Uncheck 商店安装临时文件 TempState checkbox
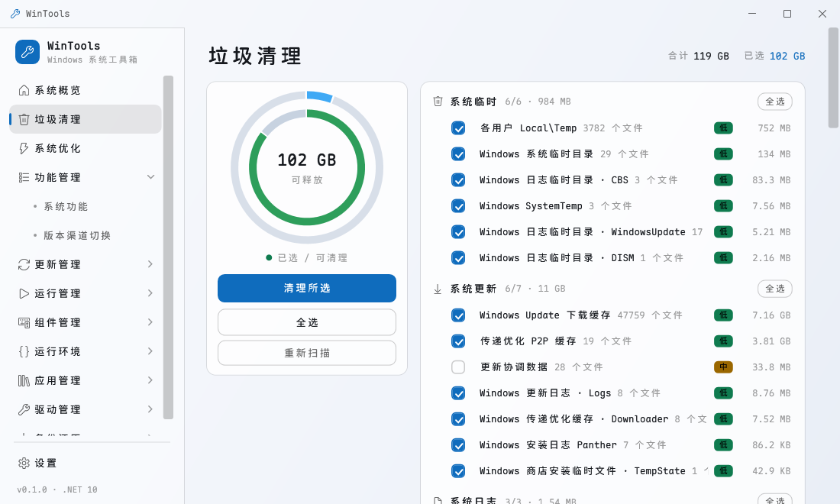 458,471
